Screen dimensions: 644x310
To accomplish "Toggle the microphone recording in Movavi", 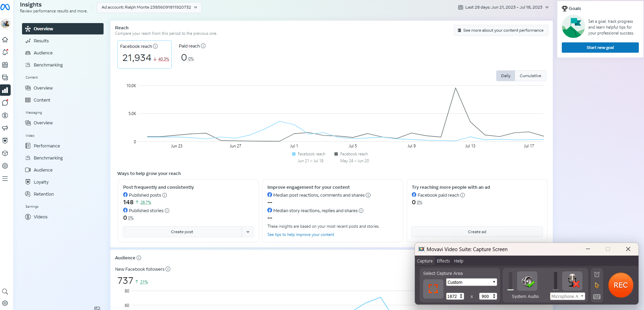I will 572,281.
